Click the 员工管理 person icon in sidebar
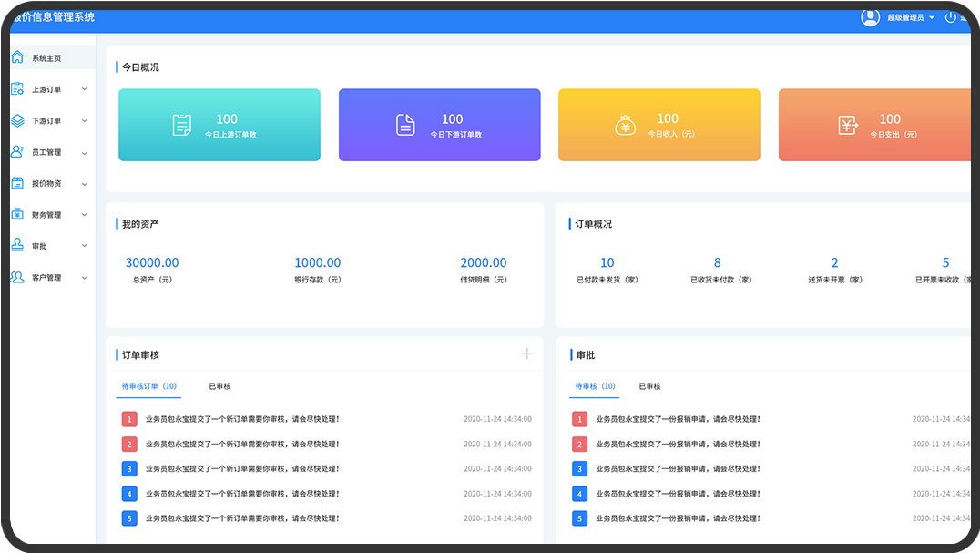 [17, 152]
